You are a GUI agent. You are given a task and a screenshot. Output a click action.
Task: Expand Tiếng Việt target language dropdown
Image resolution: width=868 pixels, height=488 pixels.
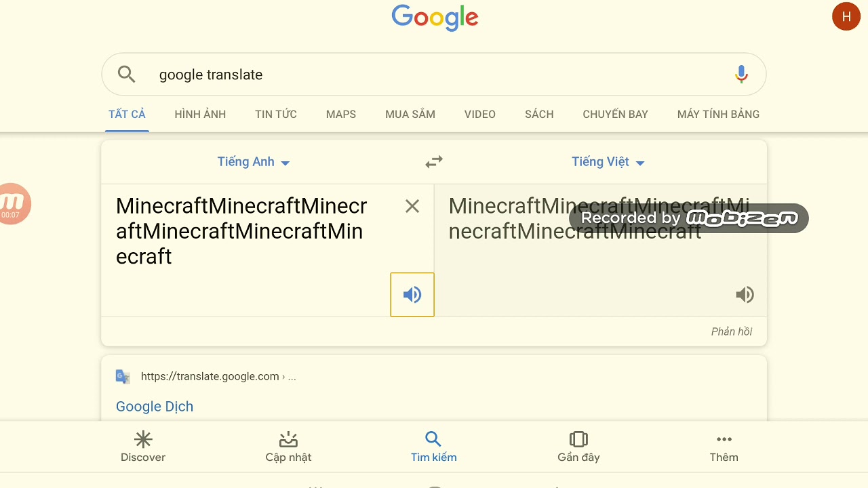tap(608, 162)
